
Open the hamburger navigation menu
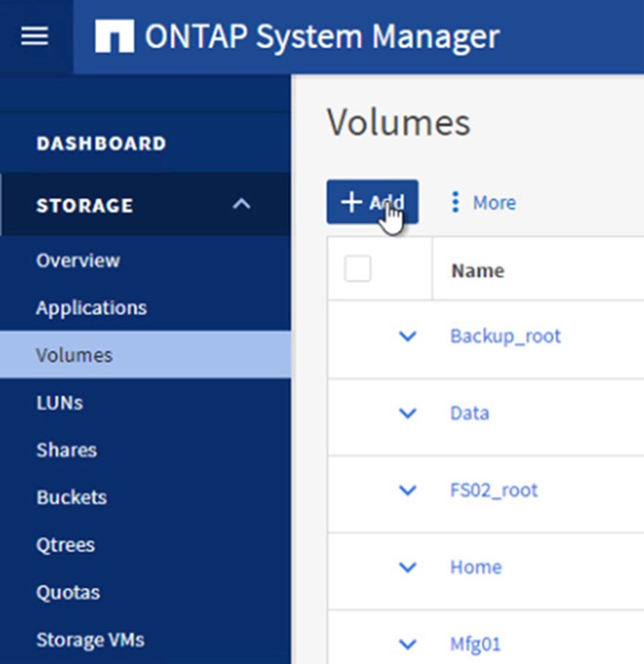34,36
